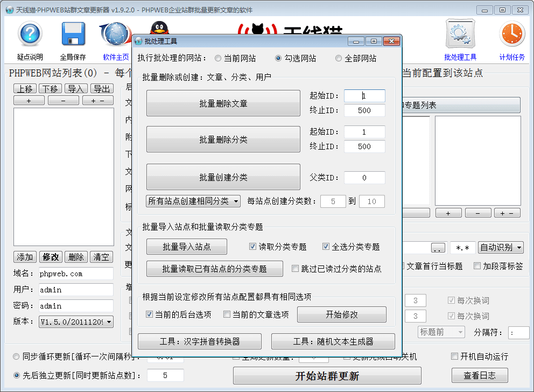Screen dimensions: 534x392
Task: Select 同步循环更新 radio in main window
Action: pos(16,356)
